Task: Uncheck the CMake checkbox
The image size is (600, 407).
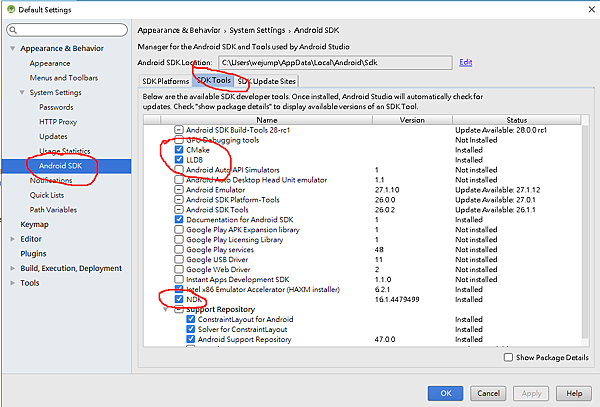Action: (179, 150)
